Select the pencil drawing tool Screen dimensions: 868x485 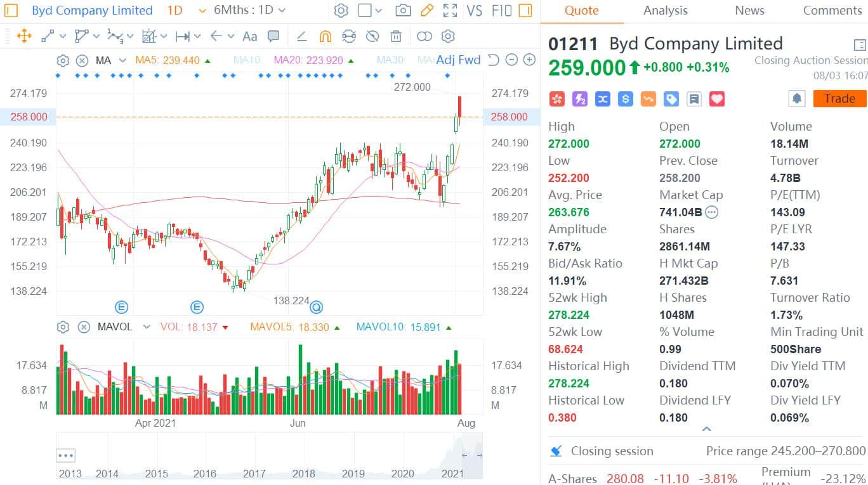(426, 10)
